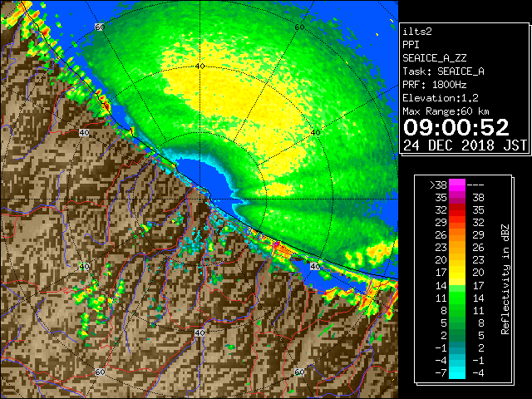This screenshot has width=532, height=399.
Task: Click the radar center at the crosshair origin
Action: (199, 199)
